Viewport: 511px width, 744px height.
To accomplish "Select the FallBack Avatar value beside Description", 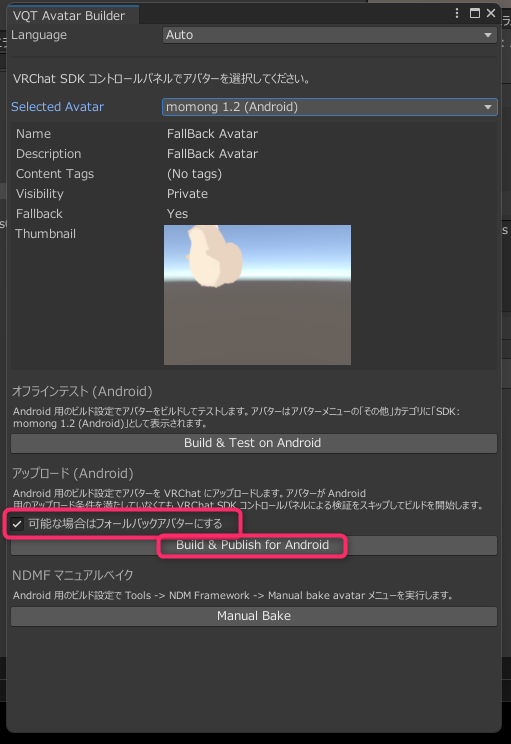I will (x=212, y=154).
